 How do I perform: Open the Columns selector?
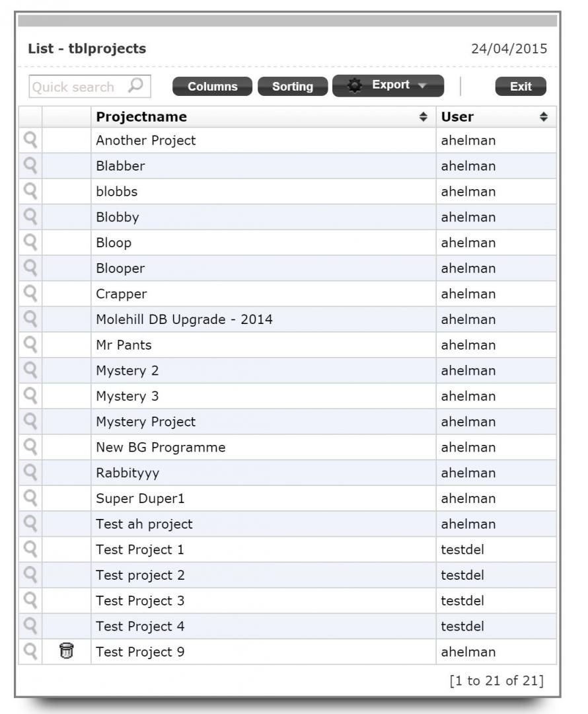[x=212, y=87]
